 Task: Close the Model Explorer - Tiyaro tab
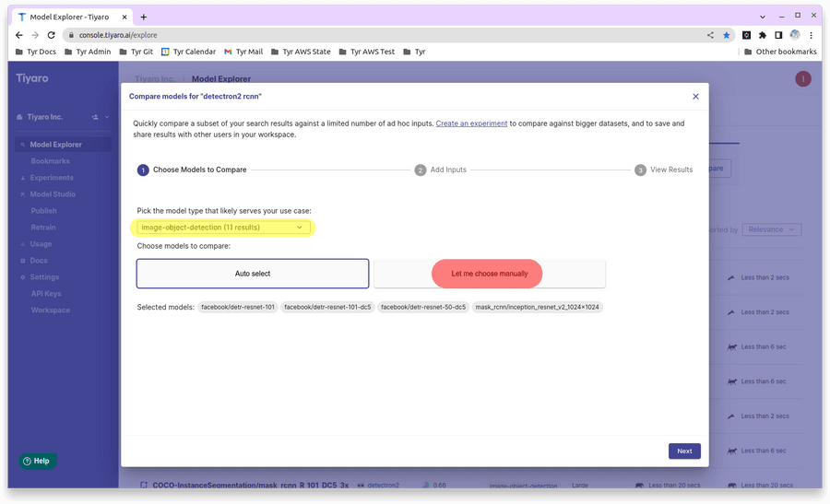pos(125,17)
